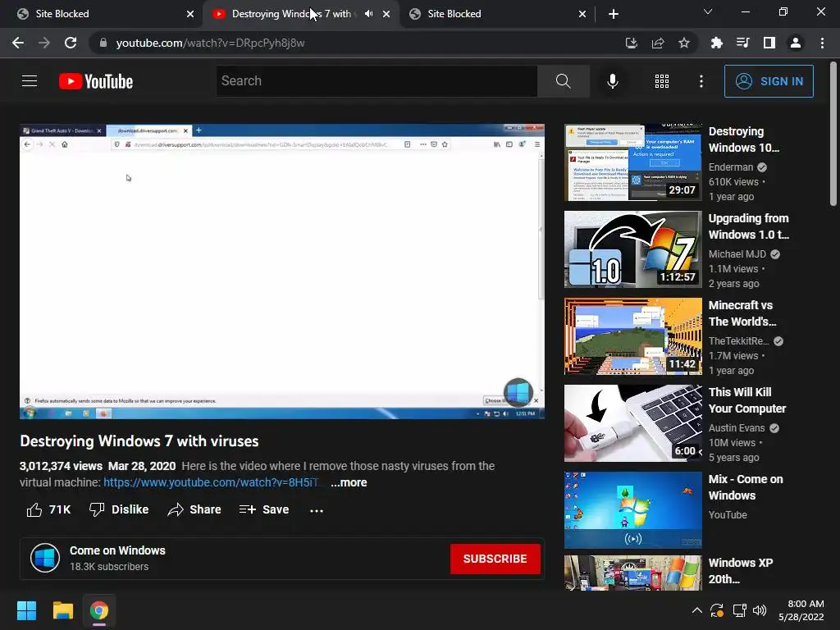Open the tab search dropdown chevron
The width and height of the screenshot is (840, 630).
click(x=708, y=11)
